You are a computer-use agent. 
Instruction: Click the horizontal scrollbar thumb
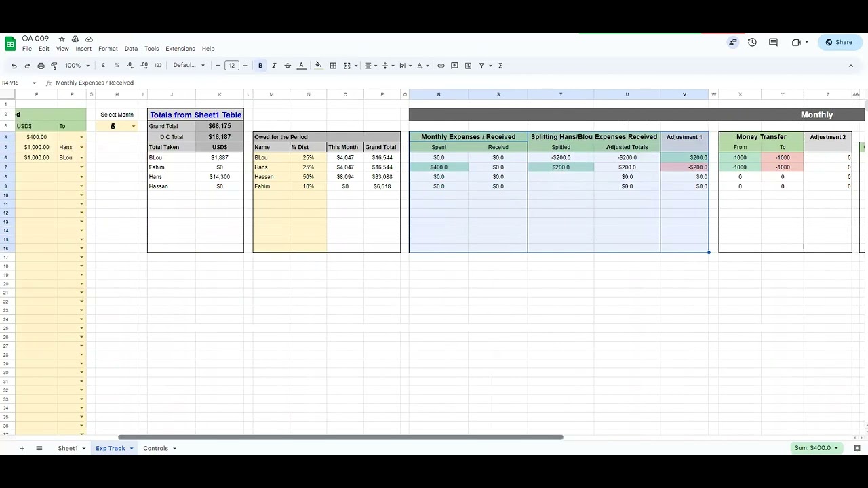(x=340, y=437)
